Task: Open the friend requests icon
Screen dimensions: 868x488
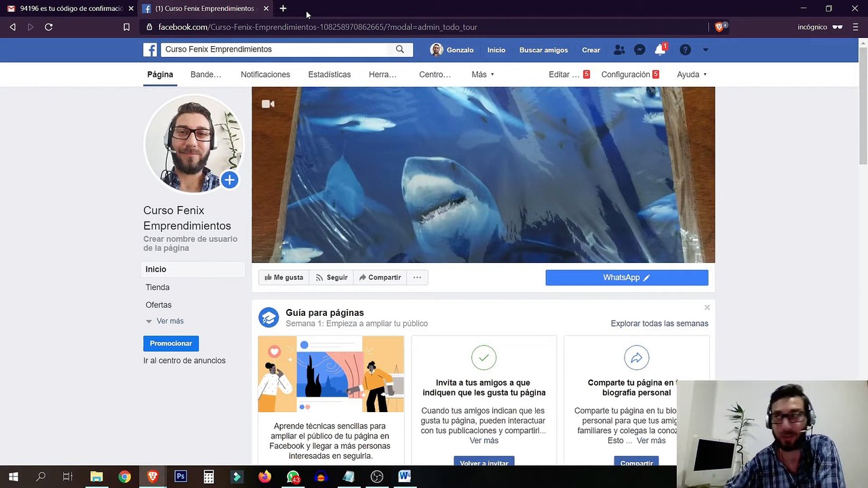Action: pyautogui.click(x=619, y=49)
